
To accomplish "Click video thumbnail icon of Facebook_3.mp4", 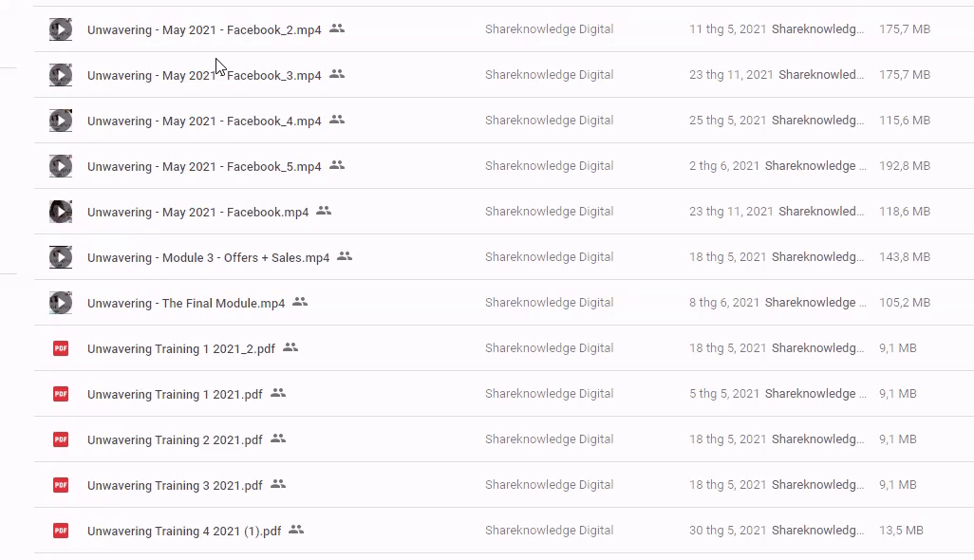I will pyautogui.click(x=61, y=75).
